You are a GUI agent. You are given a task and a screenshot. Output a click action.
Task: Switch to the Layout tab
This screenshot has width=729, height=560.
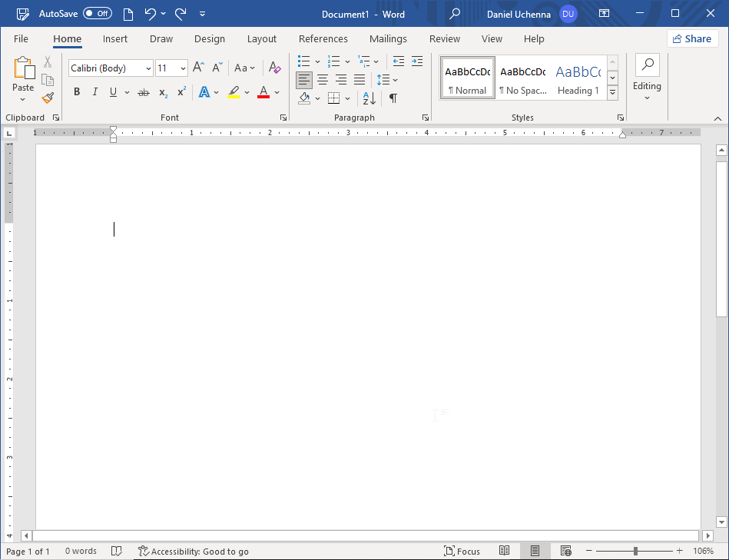point(261,39)
